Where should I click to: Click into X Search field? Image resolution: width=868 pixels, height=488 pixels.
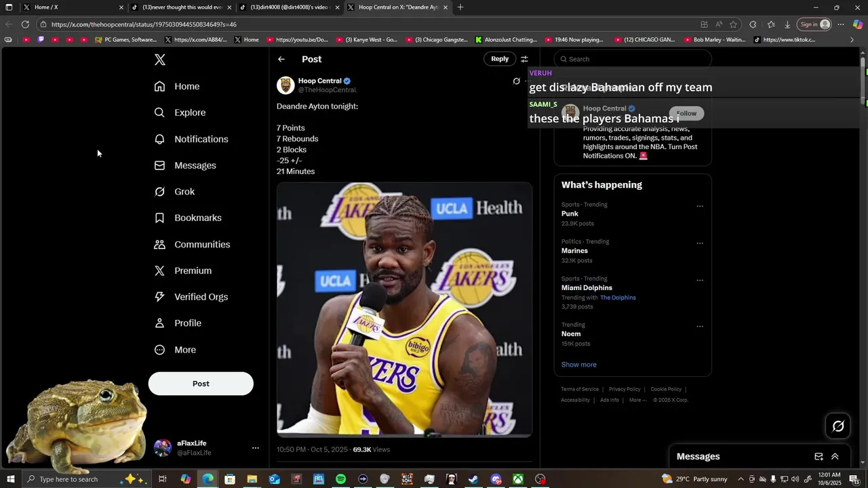[x=633, y=59]
